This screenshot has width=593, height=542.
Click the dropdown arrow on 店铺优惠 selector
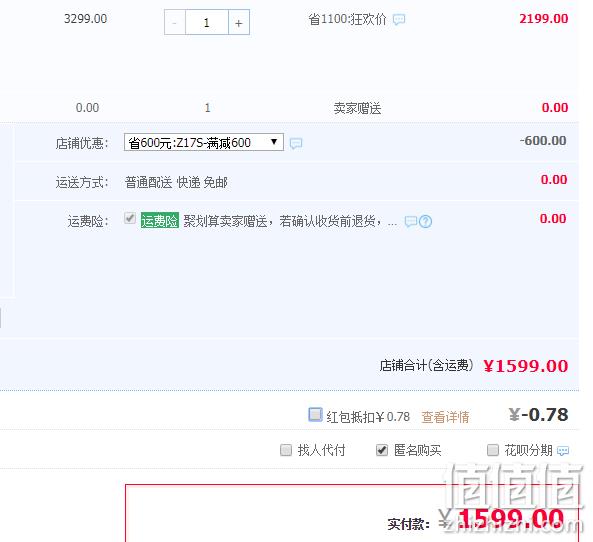pyautogui.click(x=274, y=142)
